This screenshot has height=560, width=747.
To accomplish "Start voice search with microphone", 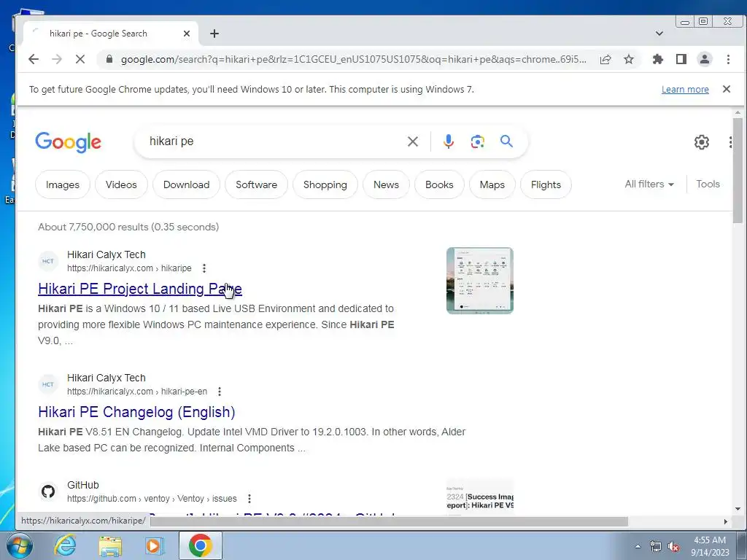I will 449,141.
